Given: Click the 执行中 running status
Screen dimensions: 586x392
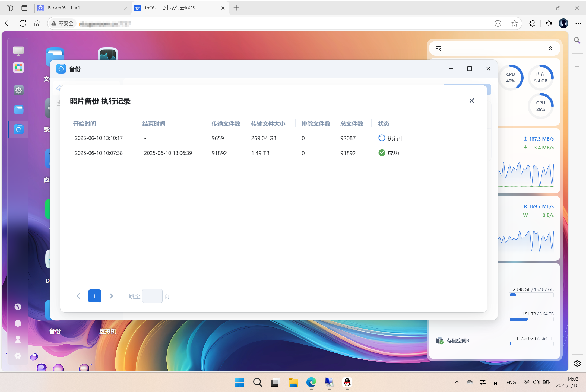Looking at the screenshot, I should (x=391, y=138).
